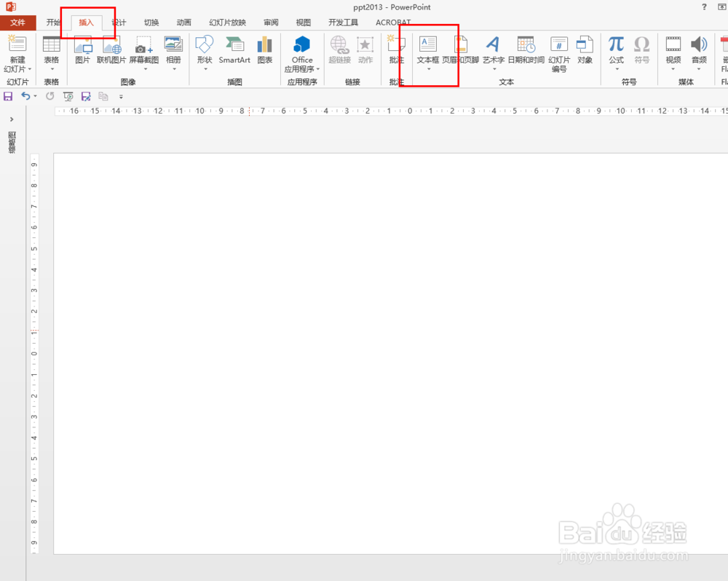Switch to the Design (设计) tab

(x=119, y=23)
